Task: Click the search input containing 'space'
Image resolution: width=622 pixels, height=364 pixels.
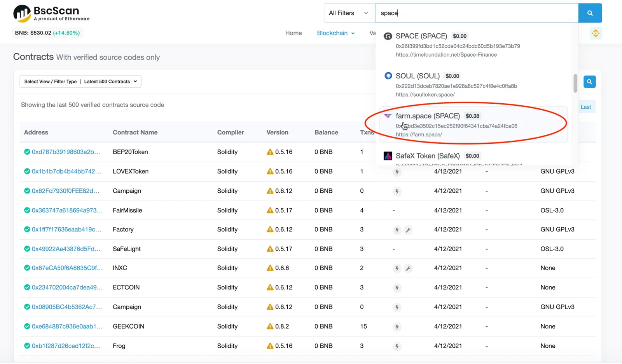Action: coord(477,13)
